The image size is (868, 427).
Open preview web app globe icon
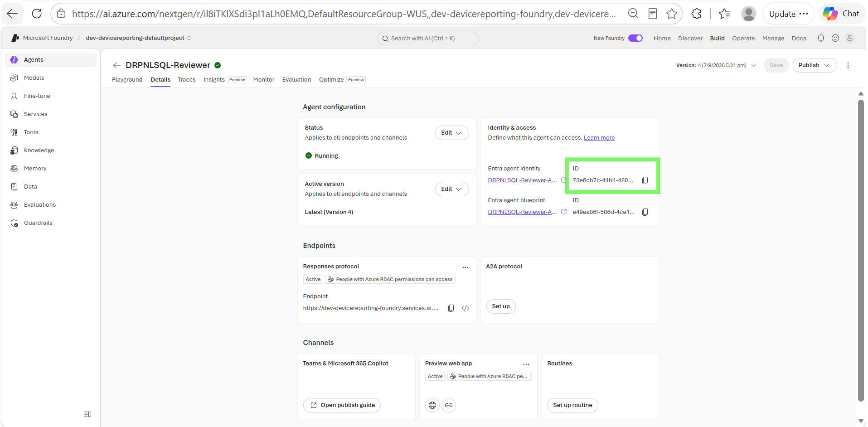pyautogui.click(x=432, y=405)
